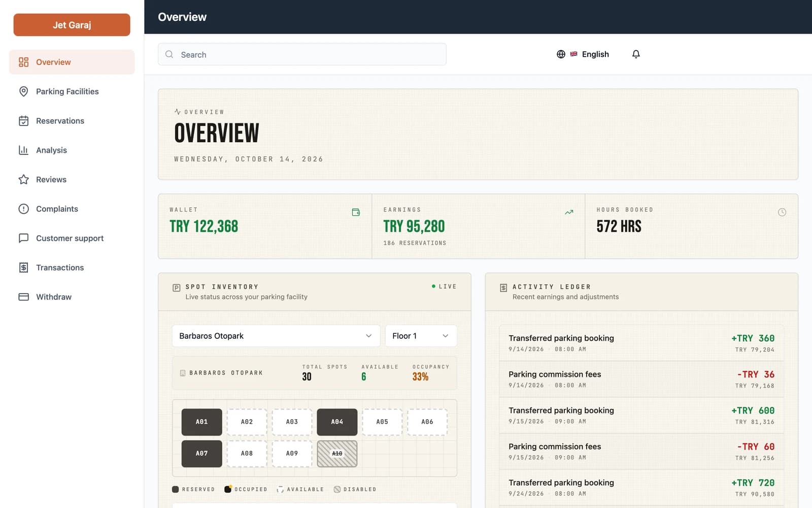The height and width of the screenshot is (508, 812).
Task: Open notifications via the bell icon
Action: click(x=636, y=54)
